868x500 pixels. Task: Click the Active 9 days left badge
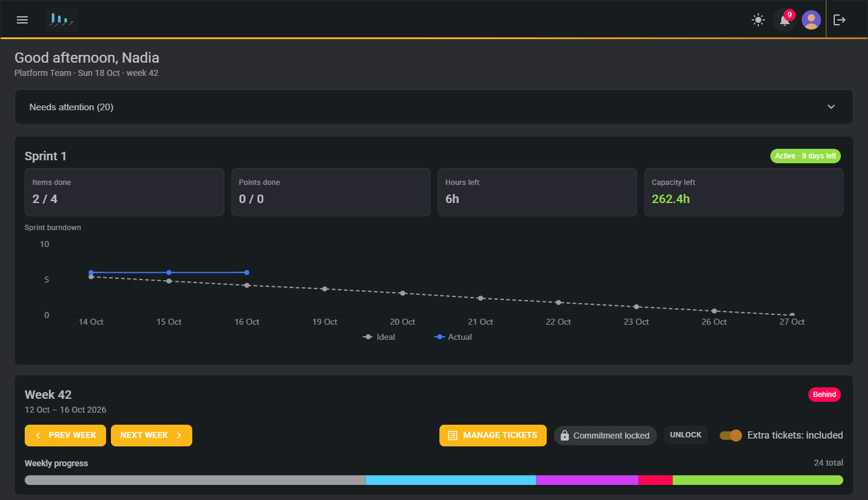click(x=805, y=156)
